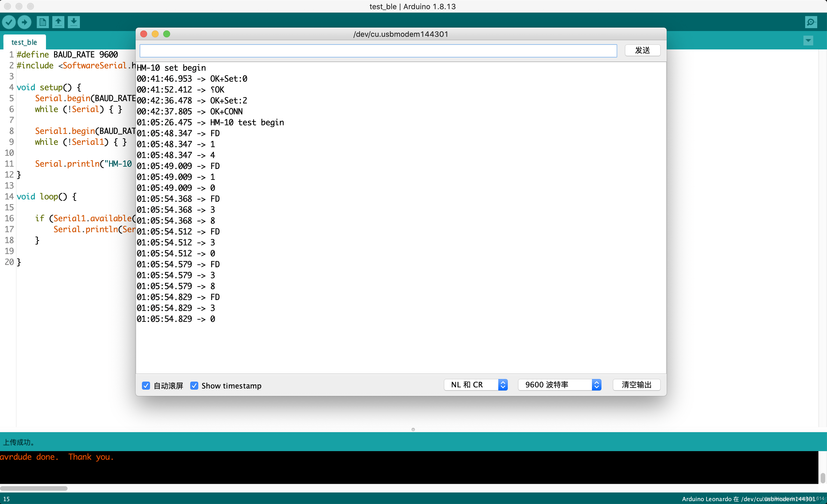Screen dimensions: 827x504
Task: Click the "void loop() {" code line
Action: pos(47,196)
